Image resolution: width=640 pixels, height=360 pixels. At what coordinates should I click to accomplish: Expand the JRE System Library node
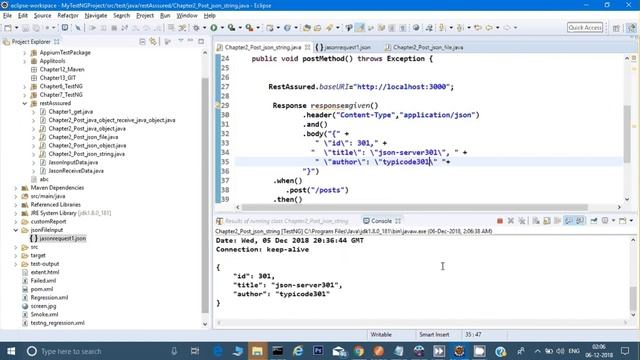[x=16, y=213]
